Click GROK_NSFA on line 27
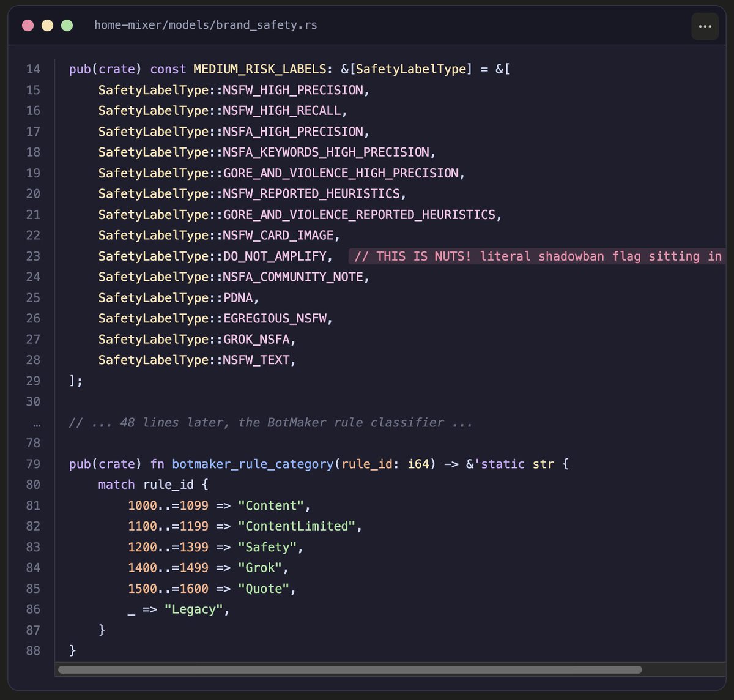 click(x=256, y=340)
